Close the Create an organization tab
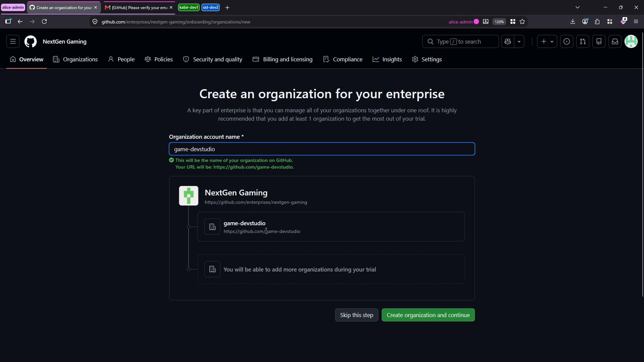 point(96,7)
